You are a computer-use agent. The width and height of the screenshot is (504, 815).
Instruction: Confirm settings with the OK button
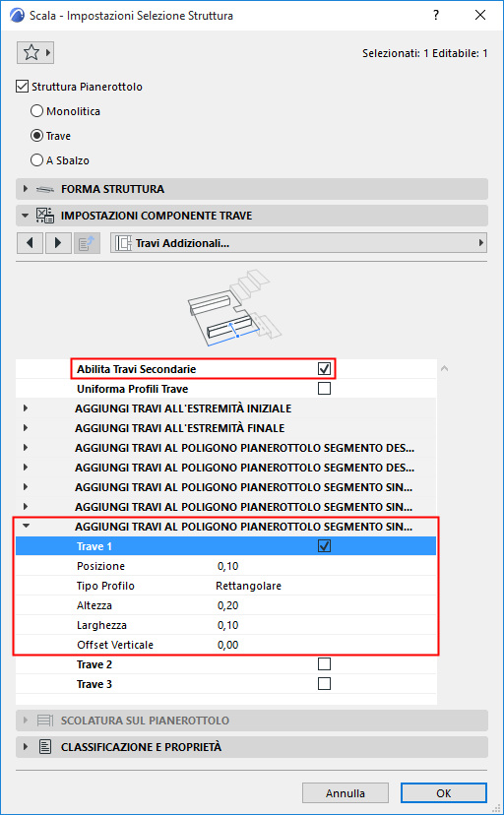point(444,793)
